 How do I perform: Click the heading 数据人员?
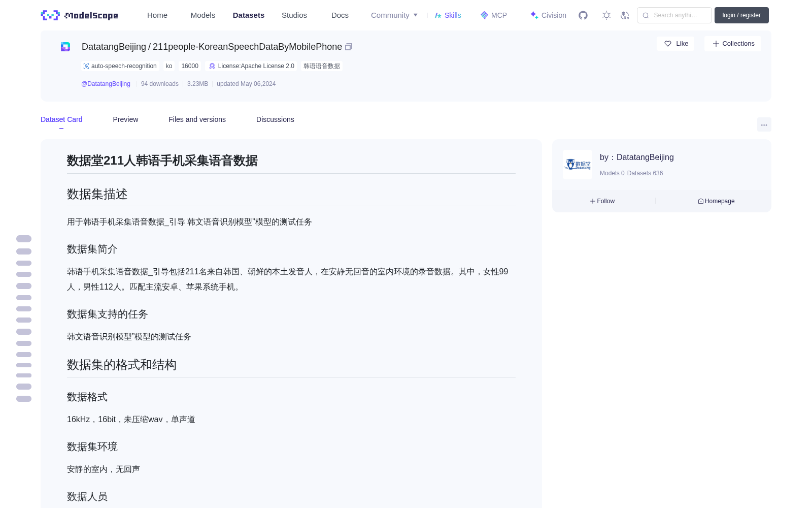[87, 496]
